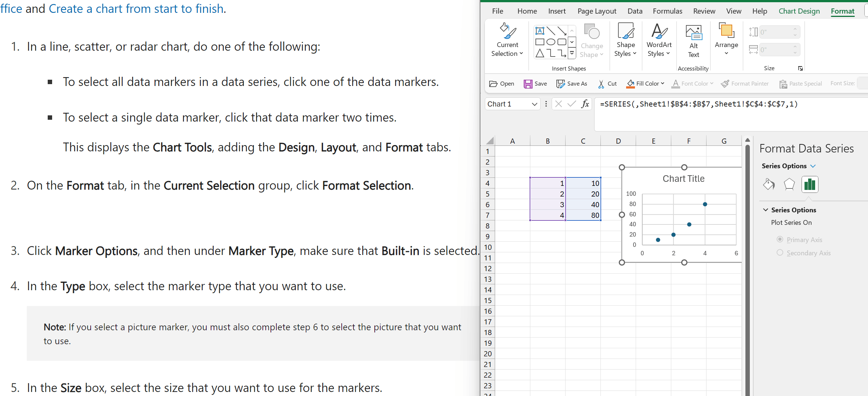Screen dimensions: 868x396
Task: Click Save As in the toolbar
Action: click(571, 84)
